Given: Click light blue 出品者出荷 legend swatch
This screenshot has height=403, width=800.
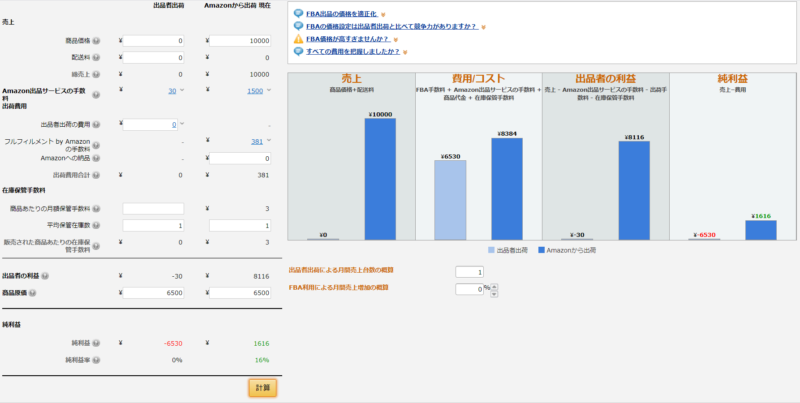Looking at the screenshot, I should point(491,250).
